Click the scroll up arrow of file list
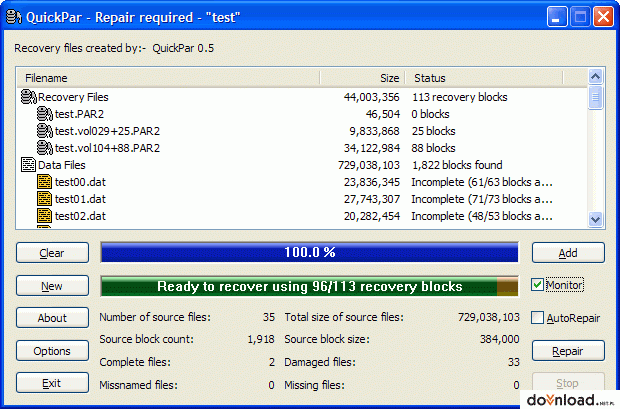Screen dimensions: 620x409 [x=595, y=76]
